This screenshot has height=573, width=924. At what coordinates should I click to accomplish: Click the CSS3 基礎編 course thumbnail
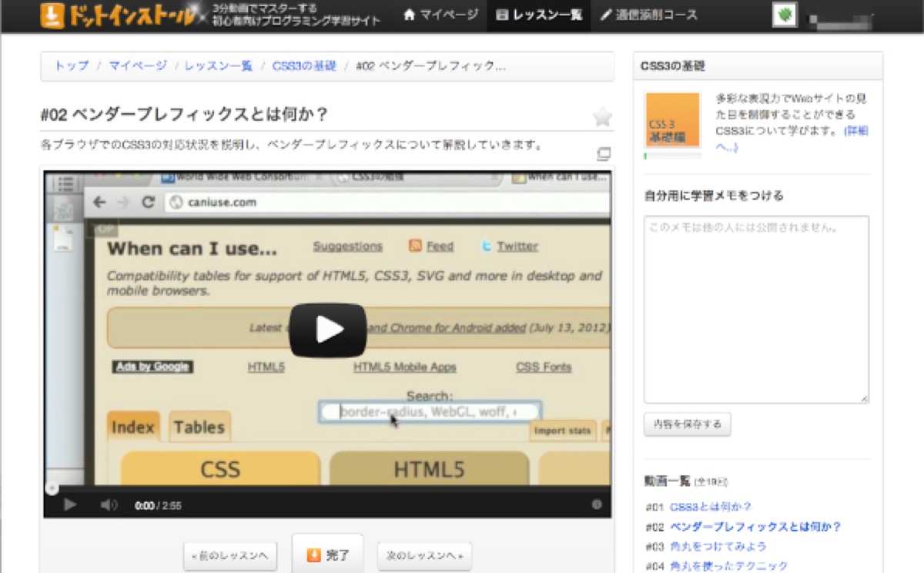[672, 121]
